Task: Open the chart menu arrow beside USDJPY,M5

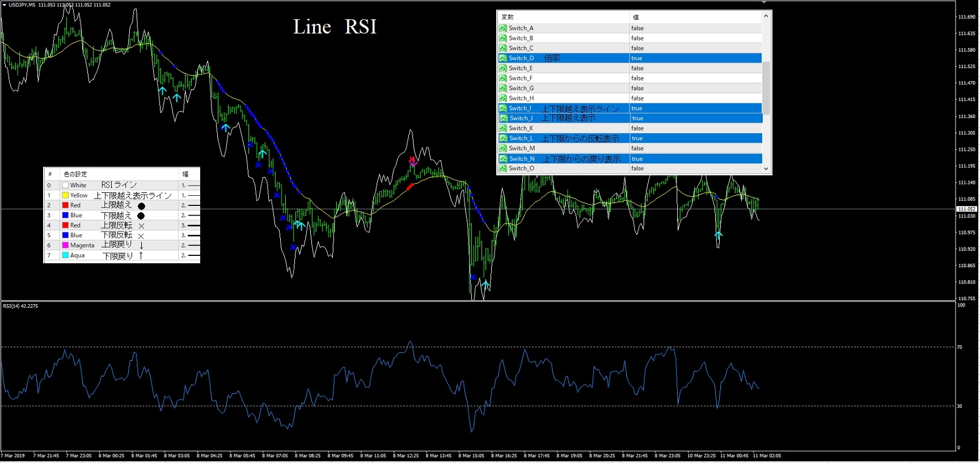Action: (x=5, y=5)
